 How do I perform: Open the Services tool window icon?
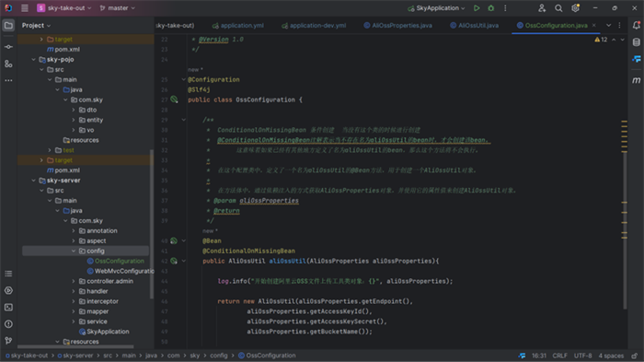tap(8, 290)
